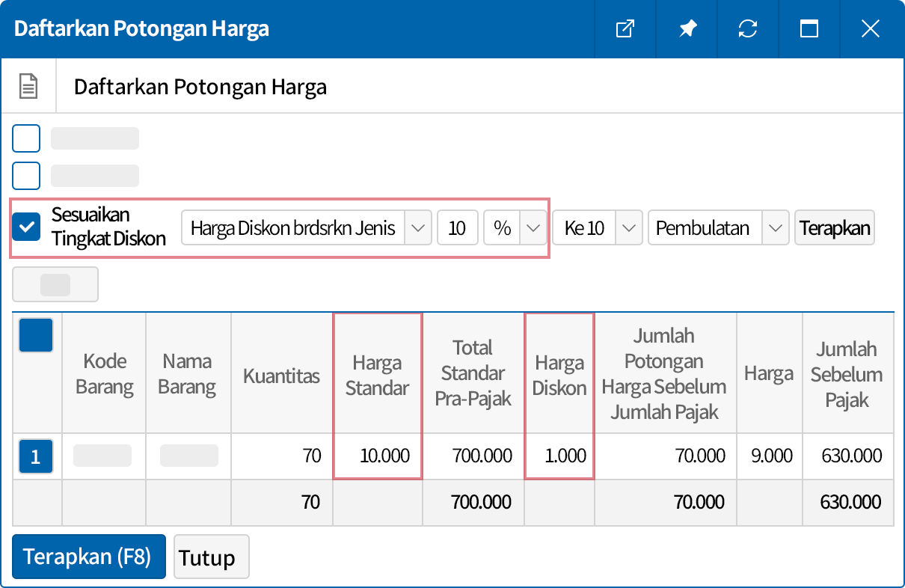905x588 pixels.
Task: Open the percentage unit dropdown
Action: pos(533,227)
